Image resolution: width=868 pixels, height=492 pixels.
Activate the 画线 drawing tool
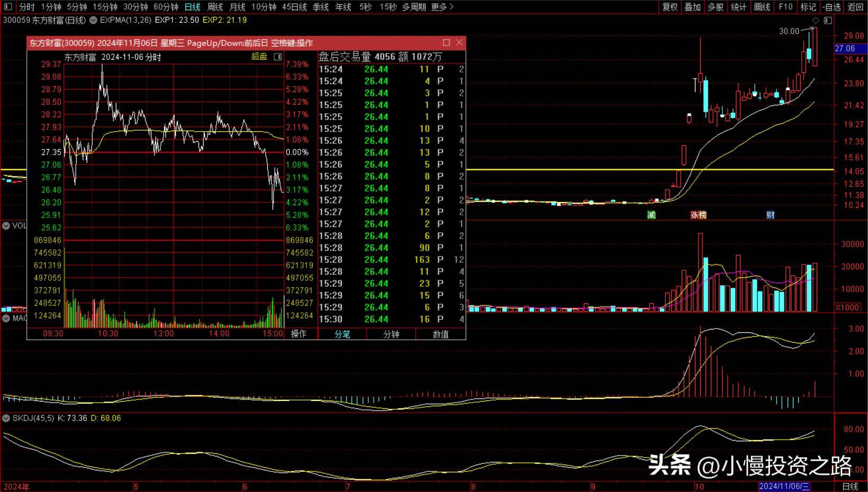tap(762, 7)
